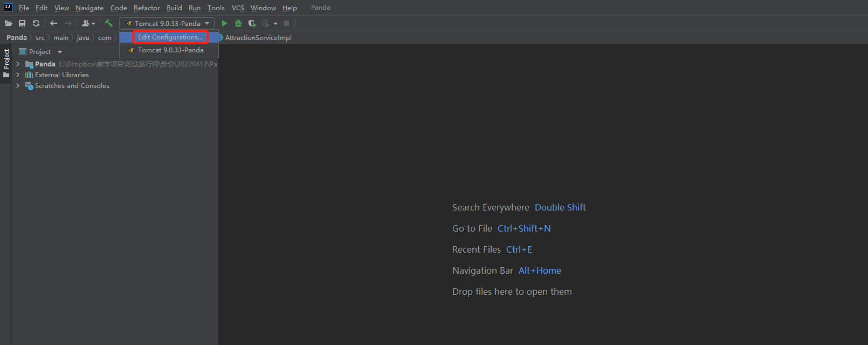This screenshot has width=868, height=345.
Task: Run Tomcat with the green play icon
Action: click(x=224, y=23)
